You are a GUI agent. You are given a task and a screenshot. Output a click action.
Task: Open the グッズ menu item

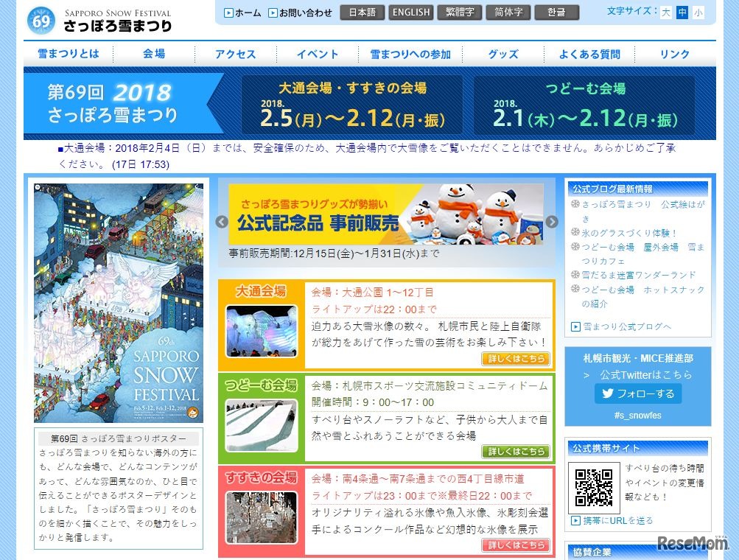tap(503, 54)
